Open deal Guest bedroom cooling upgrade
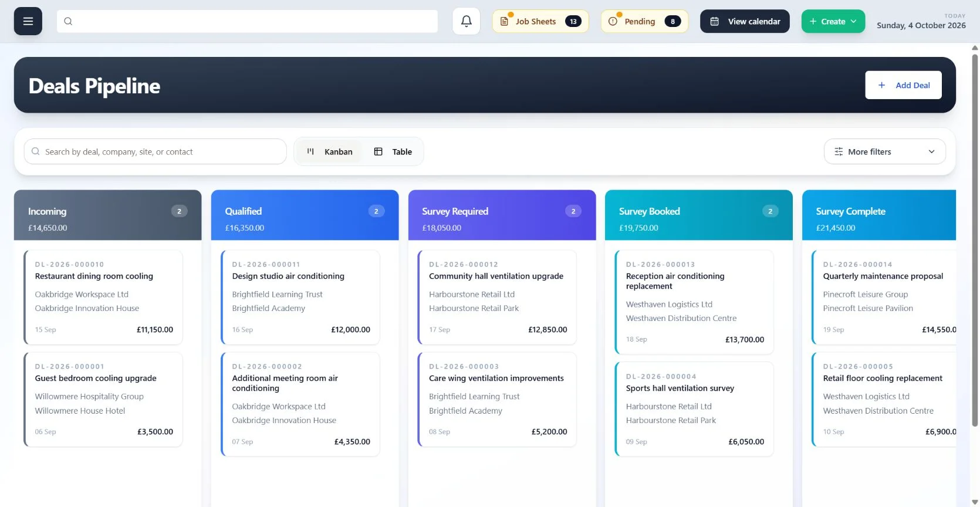 point(103,400)
